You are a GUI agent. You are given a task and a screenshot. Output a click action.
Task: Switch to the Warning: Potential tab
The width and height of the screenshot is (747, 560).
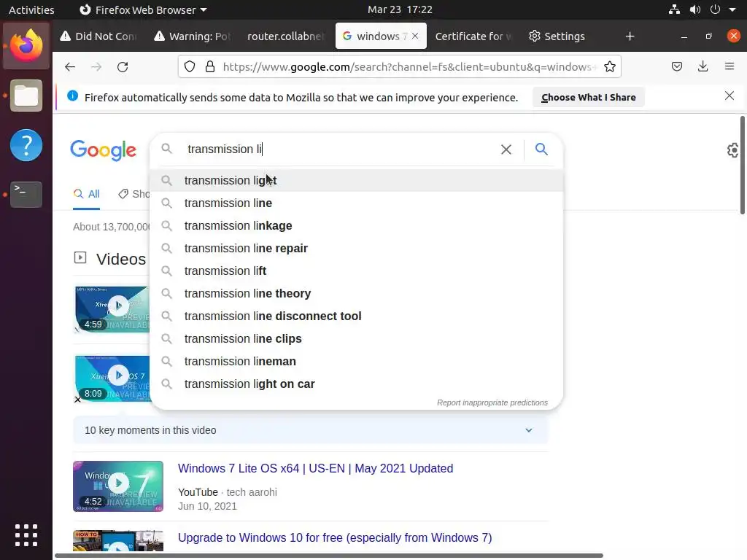[193, 36]
